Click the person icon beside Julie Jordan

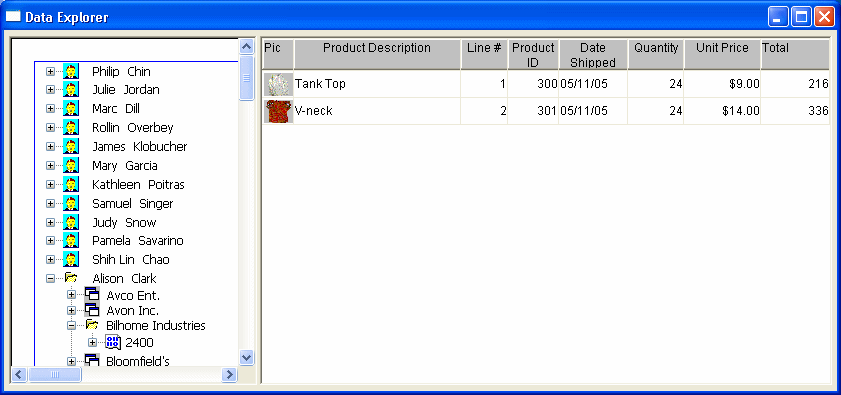(71, 90)
